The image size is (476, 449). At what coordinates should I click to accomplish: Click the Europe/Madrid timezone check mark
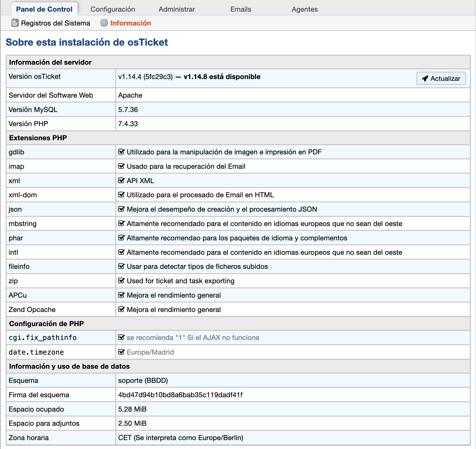[121, 352]
